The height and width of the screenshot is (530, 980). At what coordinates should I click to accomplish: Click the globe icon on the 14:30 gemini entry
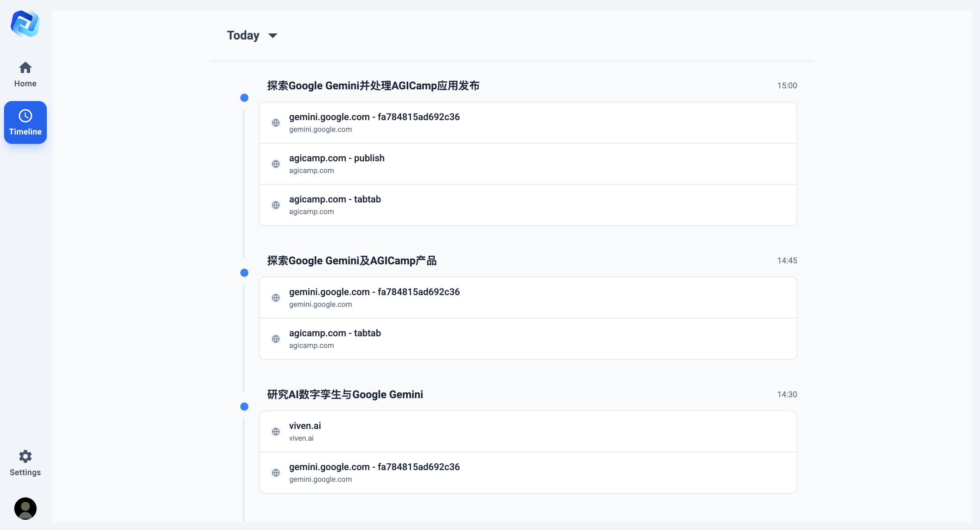coord(276,472)
